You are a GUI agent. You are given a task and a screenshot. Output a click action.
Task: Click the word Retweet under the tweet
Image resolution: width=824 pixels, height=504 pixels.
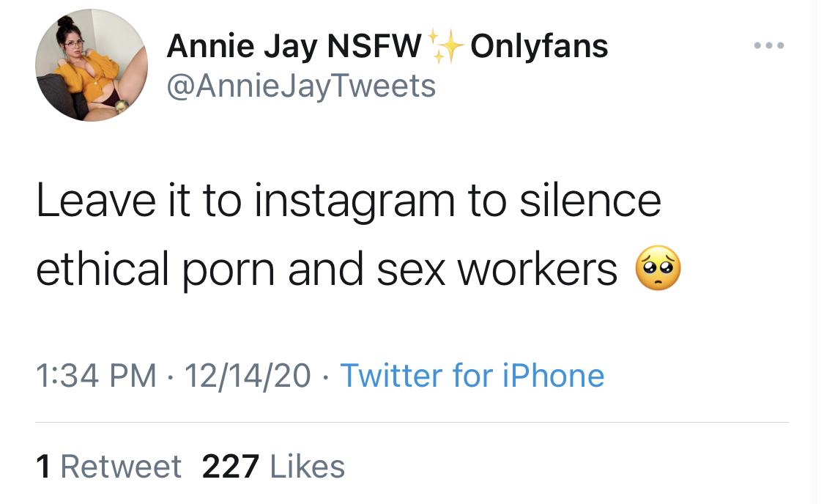121,467
